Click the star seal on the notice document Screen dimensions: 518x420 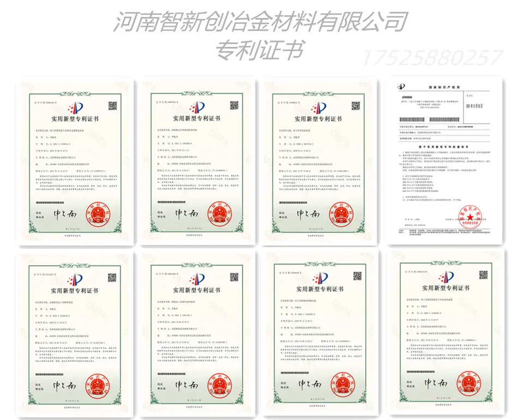(x=470, y=217)
